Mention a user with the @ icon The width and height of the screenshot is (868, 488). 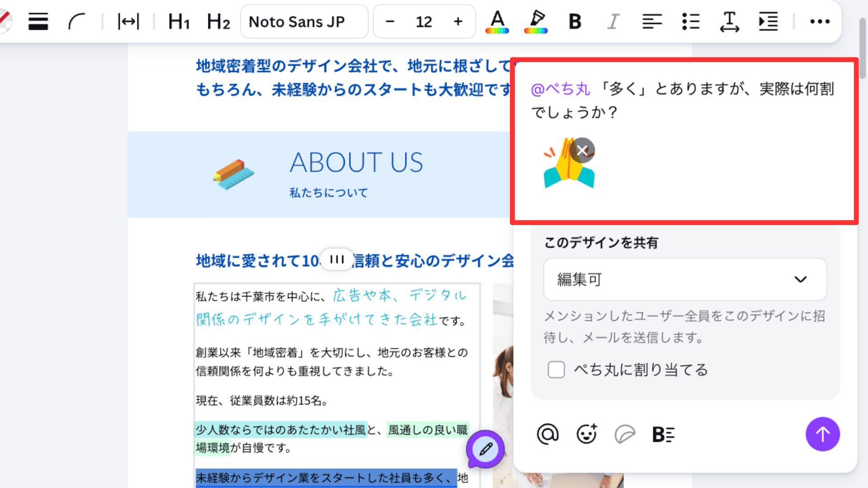pos(548,434)
